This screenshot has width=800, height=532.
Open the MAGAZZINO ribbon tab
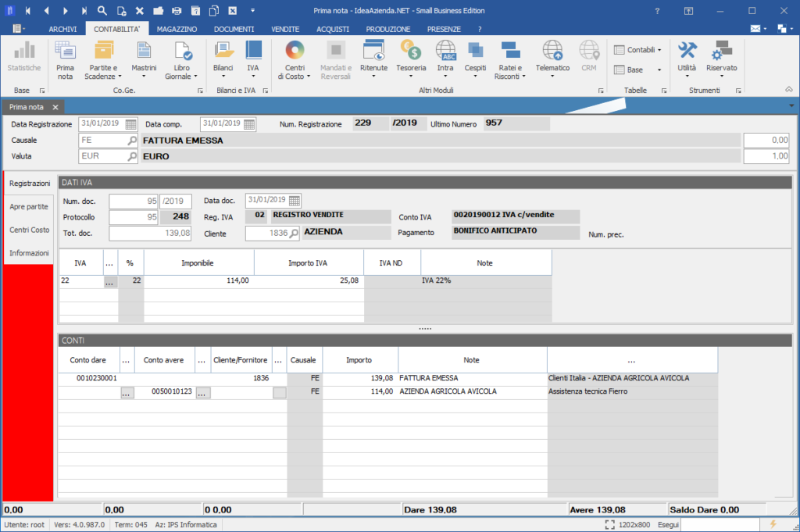point(177,30)
